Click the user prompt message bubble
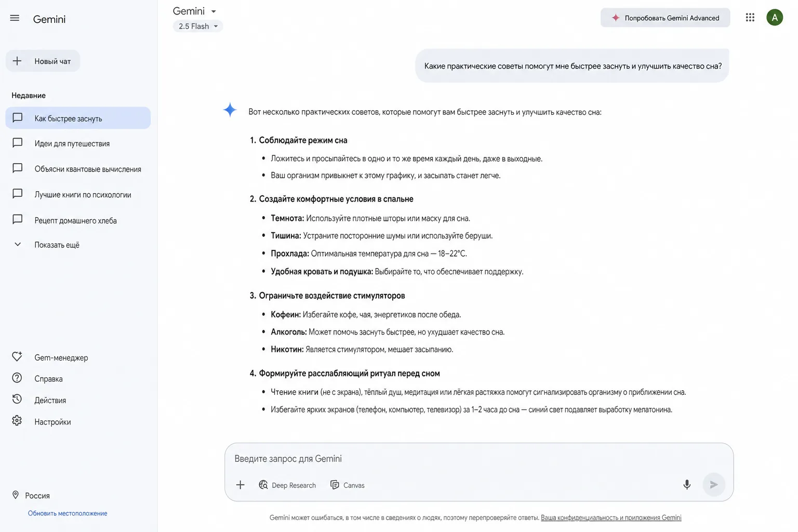The height and width of the screenshot is (532, 798). (573, 66)
